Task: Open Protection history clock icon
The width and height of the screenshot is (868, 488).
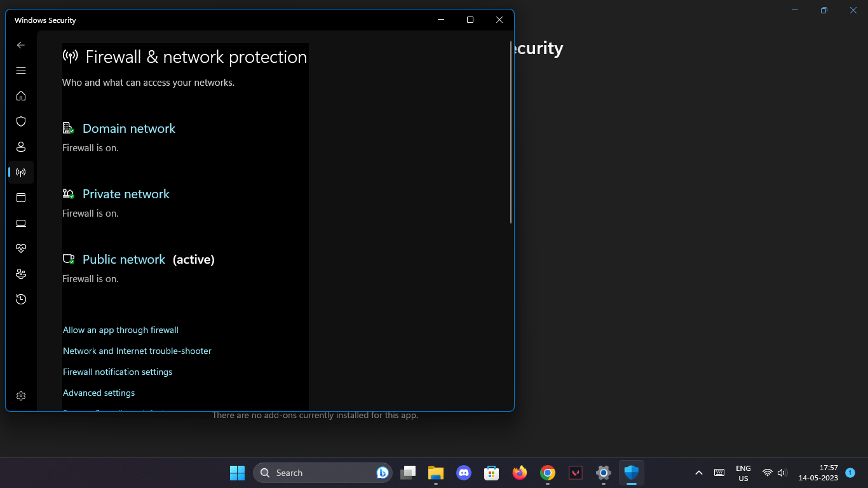Action: pos(21,299)
